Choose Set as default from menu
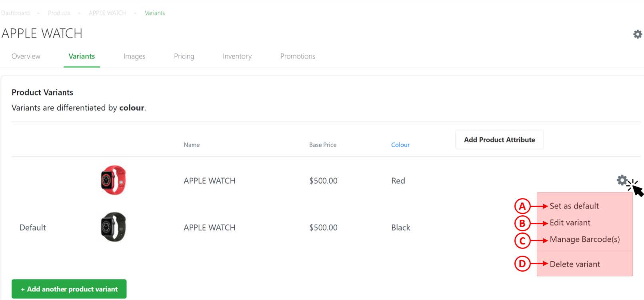Image resolution: width=644 pixels, height=300 pixels. tap(574, 206)
